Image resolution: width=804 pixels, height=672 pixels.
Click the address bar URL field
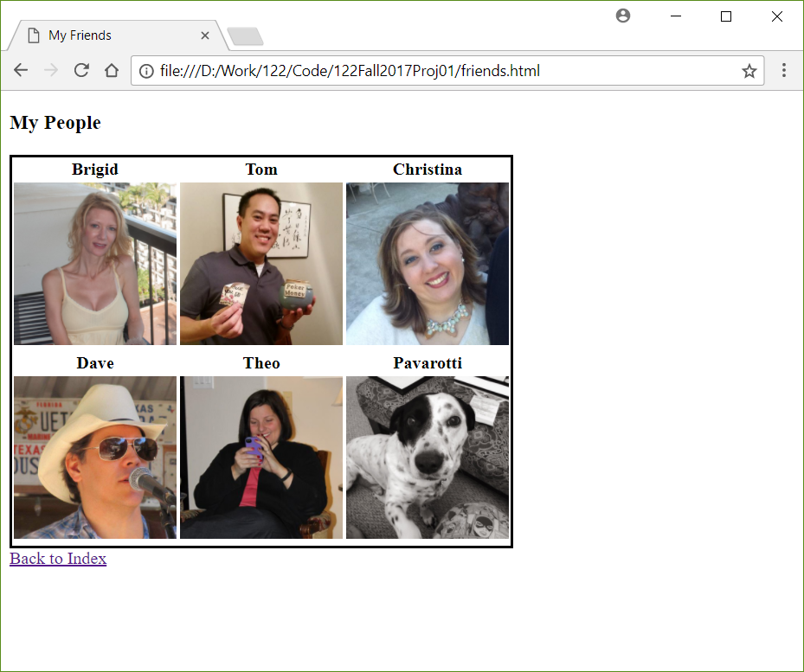tap(447, 71)
